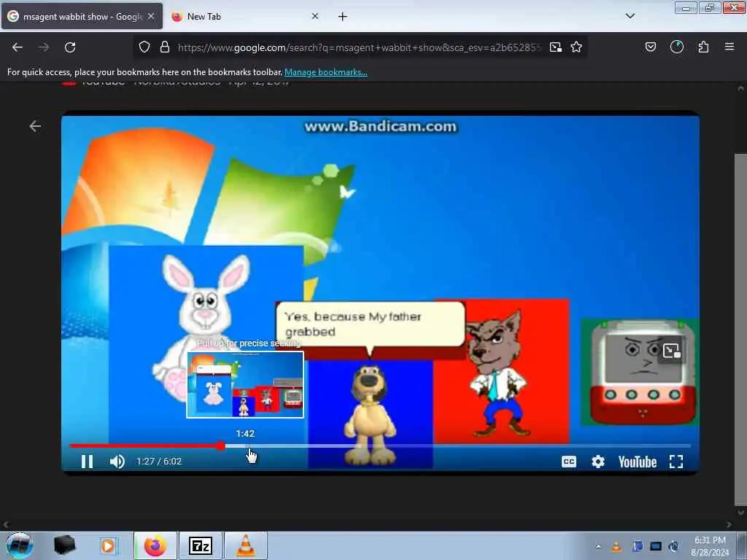Click the blue tray icon beside VLC cone

click(x=638, y=546)
